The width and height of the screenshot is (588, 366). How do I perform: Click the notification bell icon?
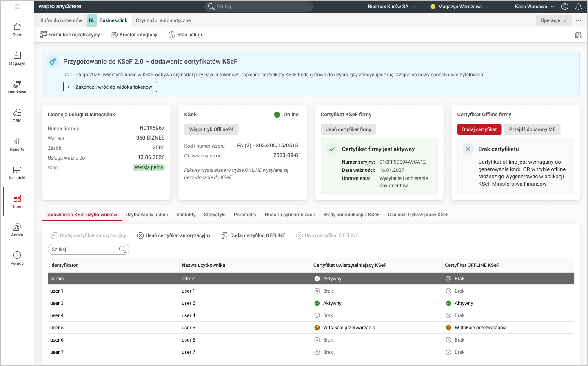pyautogui.click(x=578, y=7)
